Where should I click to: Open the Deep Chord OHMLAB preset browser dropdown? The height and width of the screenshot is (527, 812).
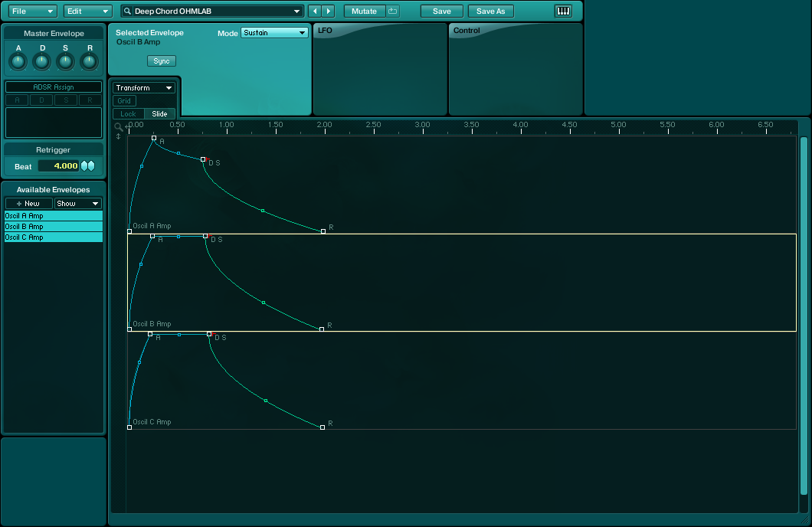point(296,11)
